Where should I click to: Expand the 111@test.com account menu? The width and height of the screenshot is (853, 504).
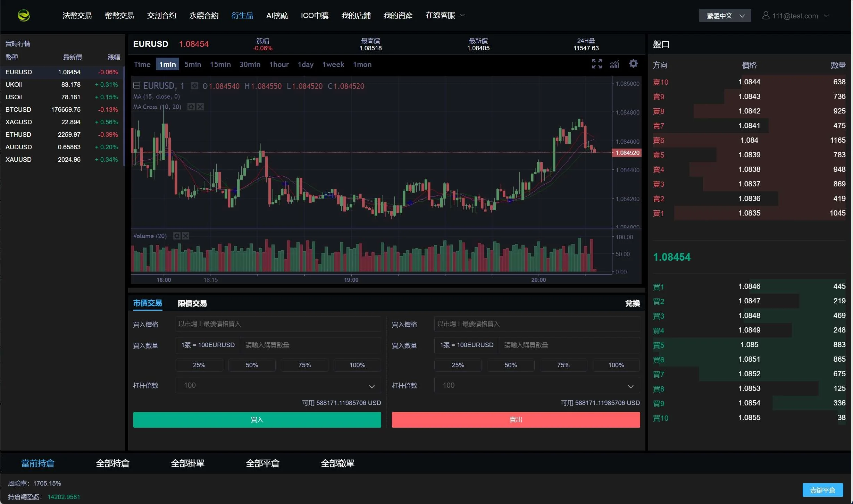click(795, 16)
